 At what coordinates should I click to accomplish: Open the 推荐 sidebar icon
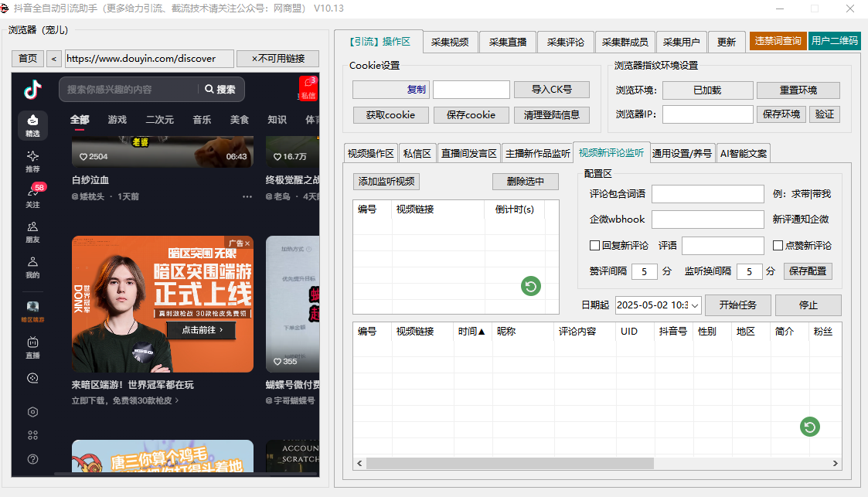click(x=32, y=161)
